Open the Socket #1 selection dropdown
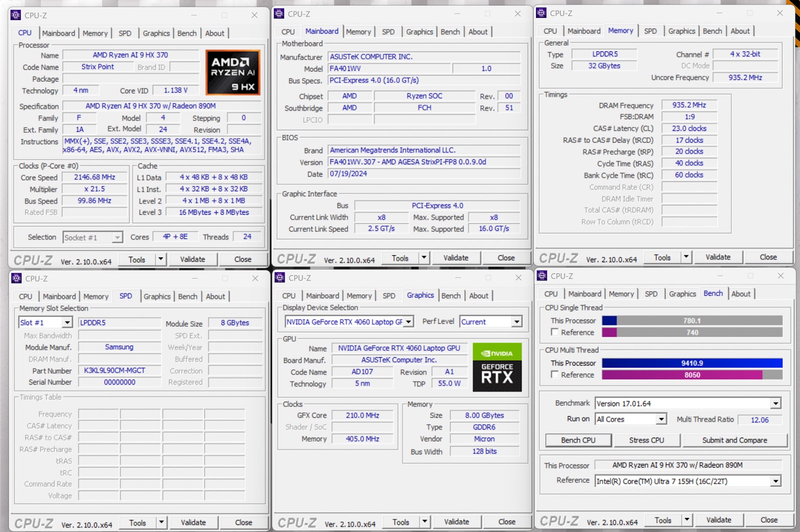The height and width of the screenshot is (532, 800). (x=117, y=238)
